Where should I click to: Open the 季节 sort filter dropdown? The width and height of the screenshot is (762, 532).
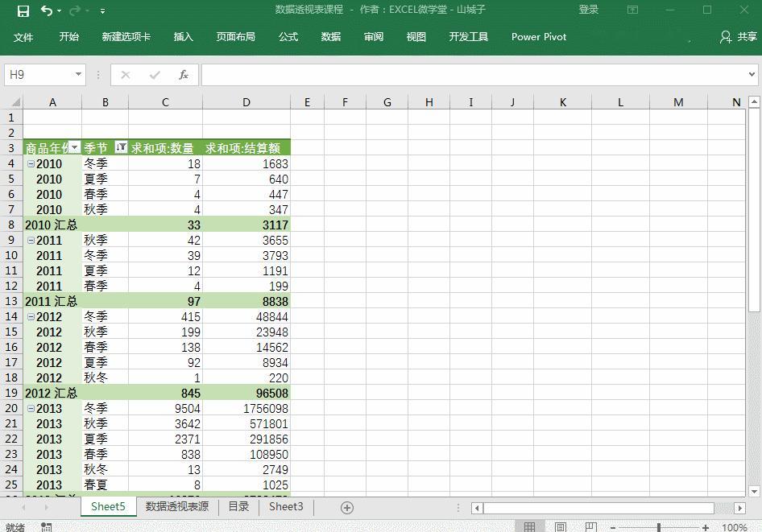tap(121, 147)
